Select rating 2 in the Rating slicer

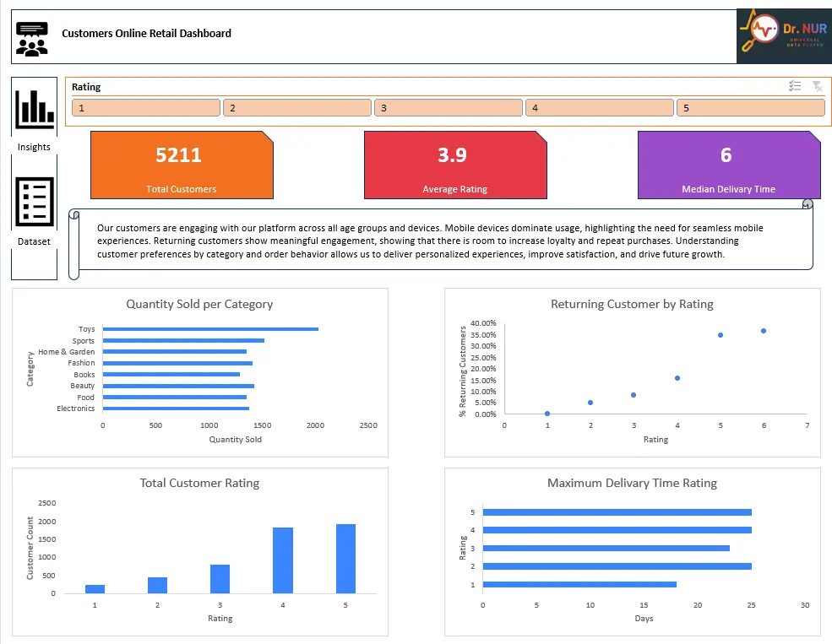296,107
